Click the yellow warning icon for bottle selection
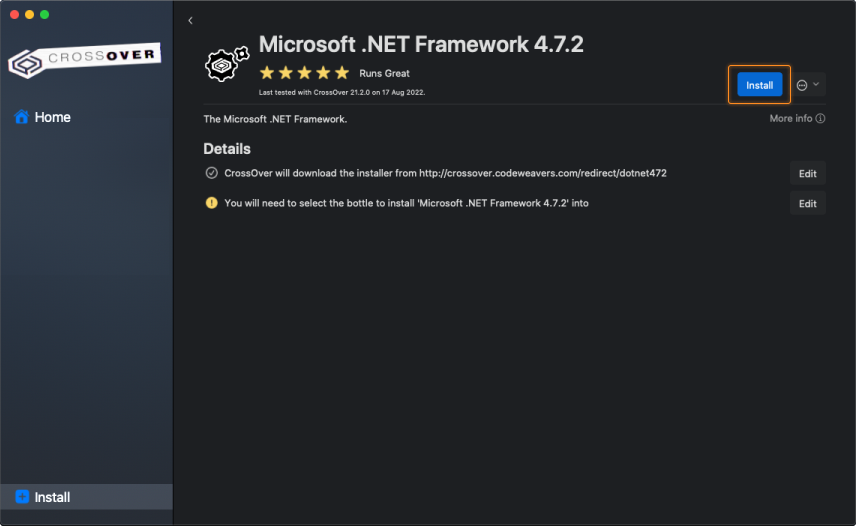856x526 pixels. [211, 203]
